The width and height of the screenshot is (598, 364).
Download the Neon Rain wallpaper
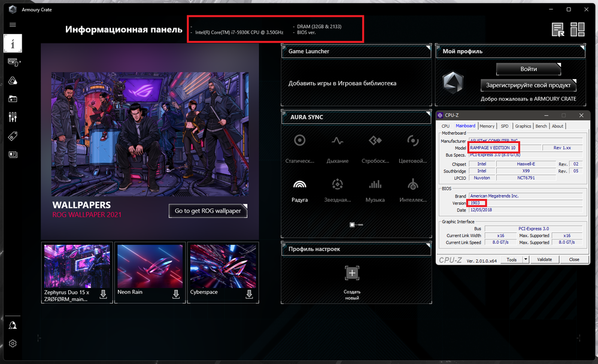(x=176, y=294)
